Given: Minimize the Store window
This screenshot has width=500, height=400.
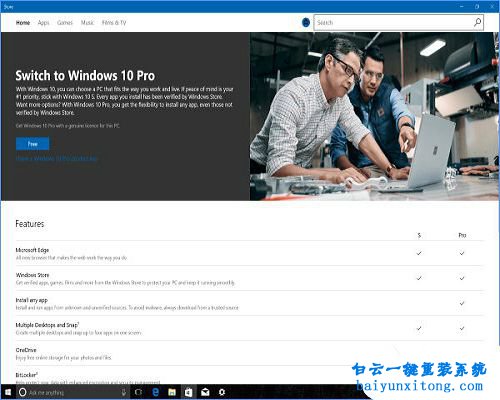Looking at the screenshot, I should pos(462,6).
